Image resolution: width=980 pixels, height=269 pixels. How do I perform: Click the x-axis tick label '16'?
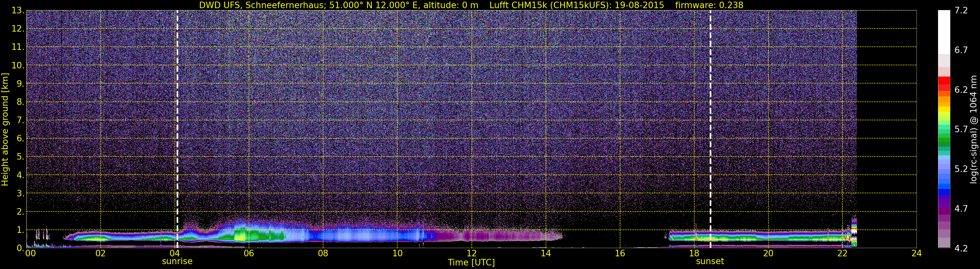click(x=620, y=253)
